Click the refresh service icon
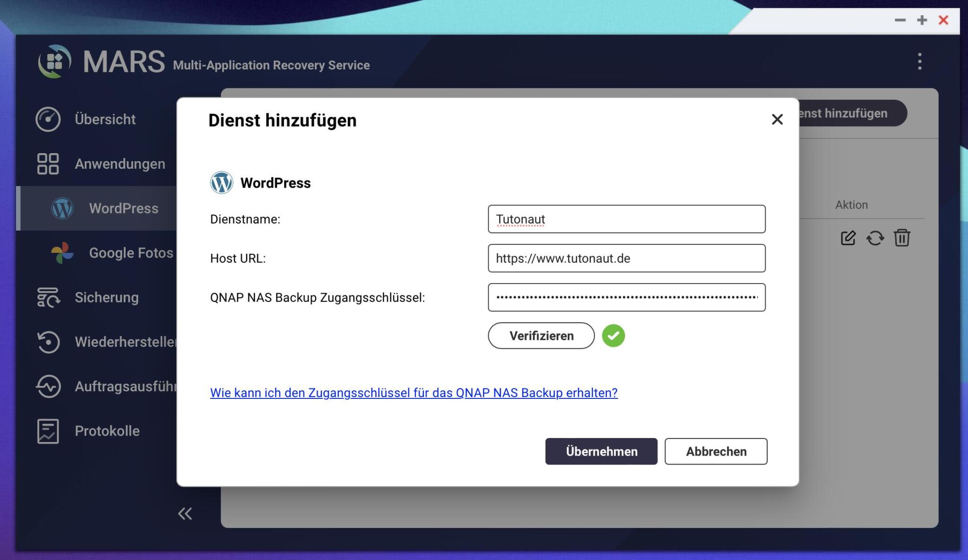 pos(875,238)
